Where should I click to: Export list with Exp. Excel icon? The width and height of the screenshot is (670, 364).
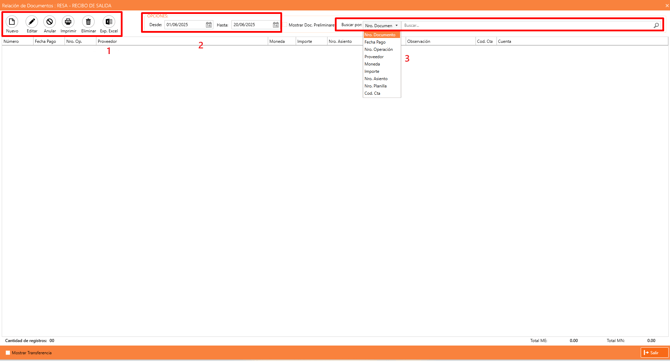pyautogui.click(x=109, y=22)
